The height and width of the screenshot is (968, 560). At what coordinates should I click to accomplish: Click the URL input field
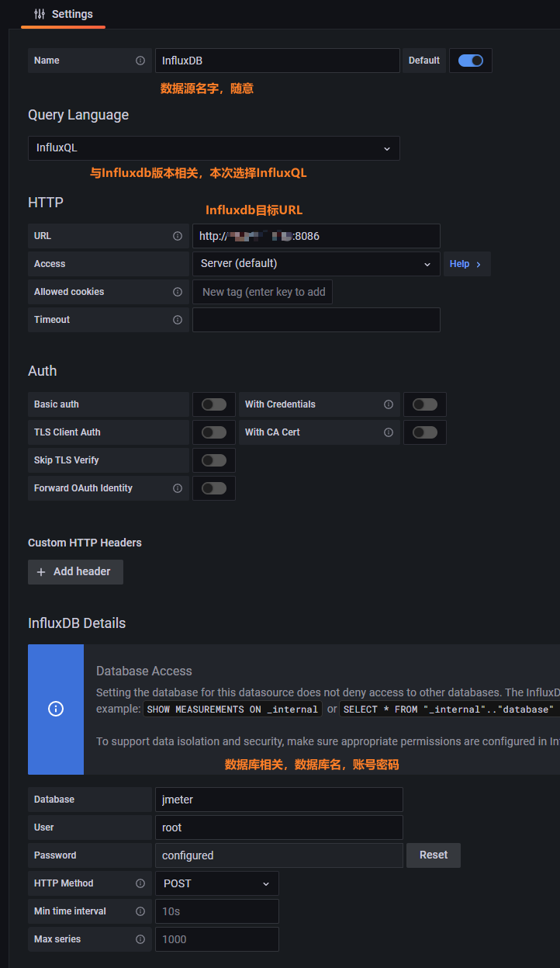316,236
